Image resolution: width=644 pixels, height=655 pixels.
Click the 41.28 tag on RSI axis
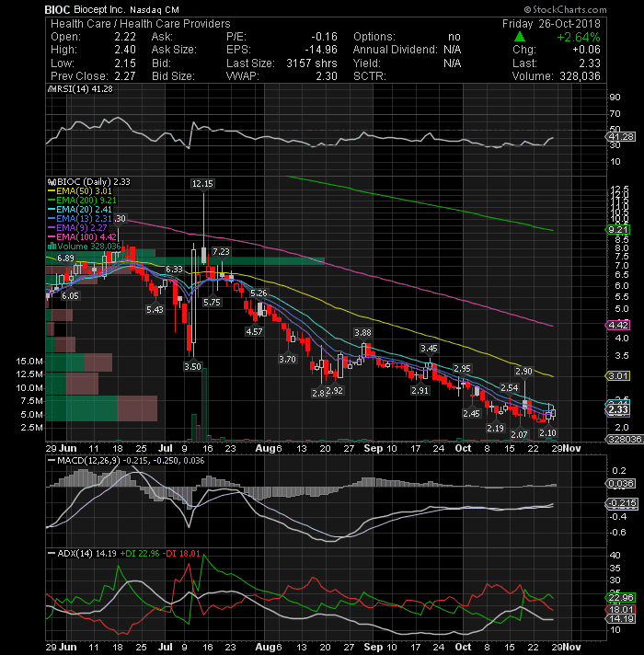[x=620, y=137]
